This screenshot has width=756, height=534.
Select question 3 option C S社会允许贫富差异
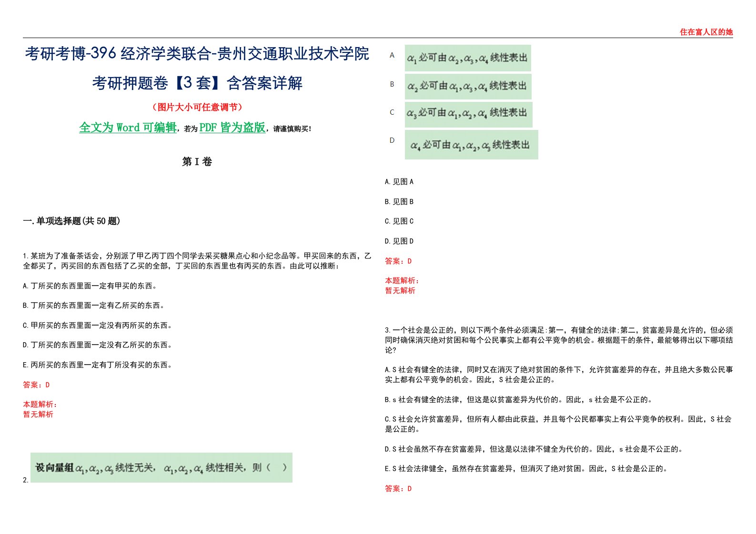click(x=558, y=424)
